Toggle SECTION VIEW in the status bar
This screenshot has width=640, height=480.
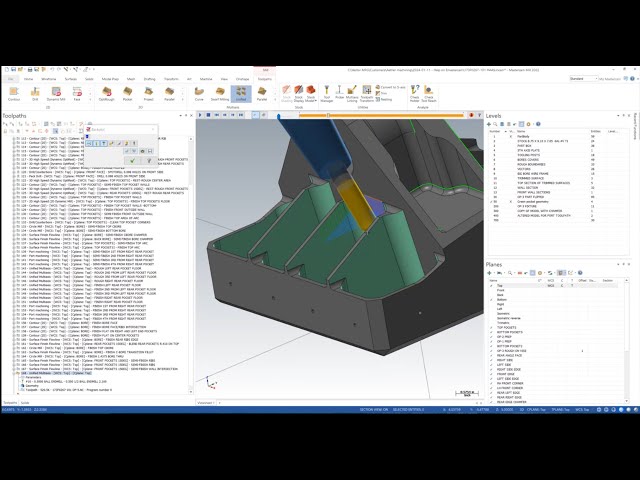(x=374, y=409)
